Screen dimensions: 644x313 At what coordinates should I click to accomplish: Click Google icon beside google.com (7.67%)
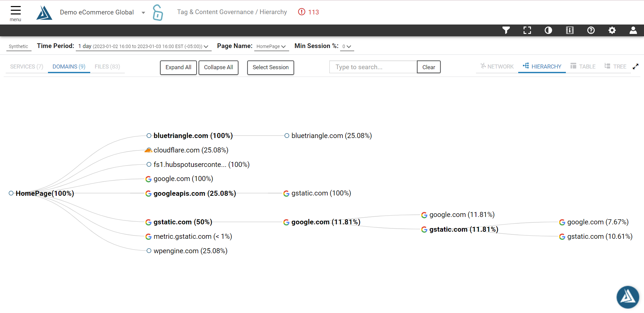pos(562,222)
